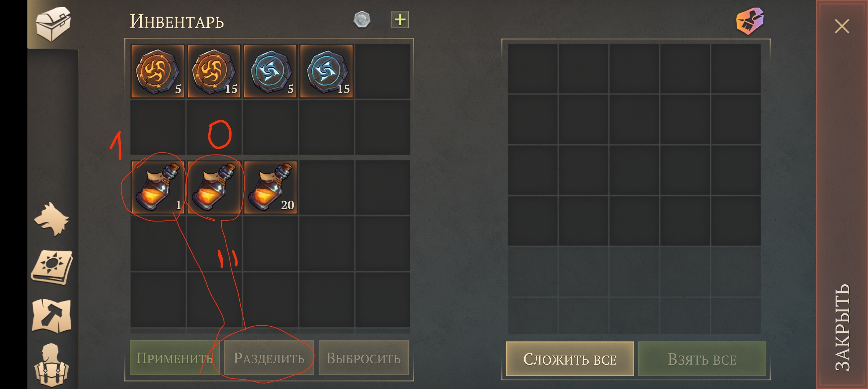Open the sun book journal icon
868x389 pixels.
click(x=52, y=268)
